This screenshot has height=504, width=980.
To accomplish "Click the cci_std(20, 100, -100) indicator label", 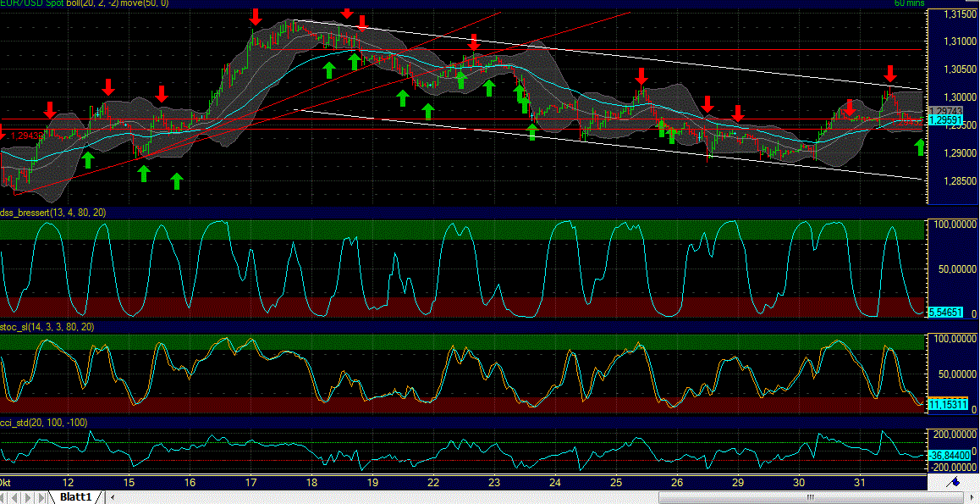I will [42, 419].
